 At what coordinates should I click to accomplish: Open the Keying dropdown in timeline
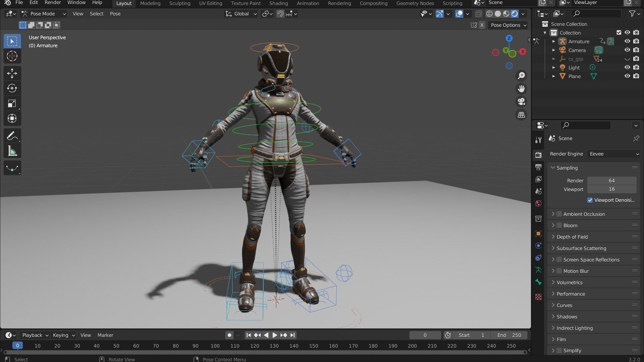(x=63, y=335)
